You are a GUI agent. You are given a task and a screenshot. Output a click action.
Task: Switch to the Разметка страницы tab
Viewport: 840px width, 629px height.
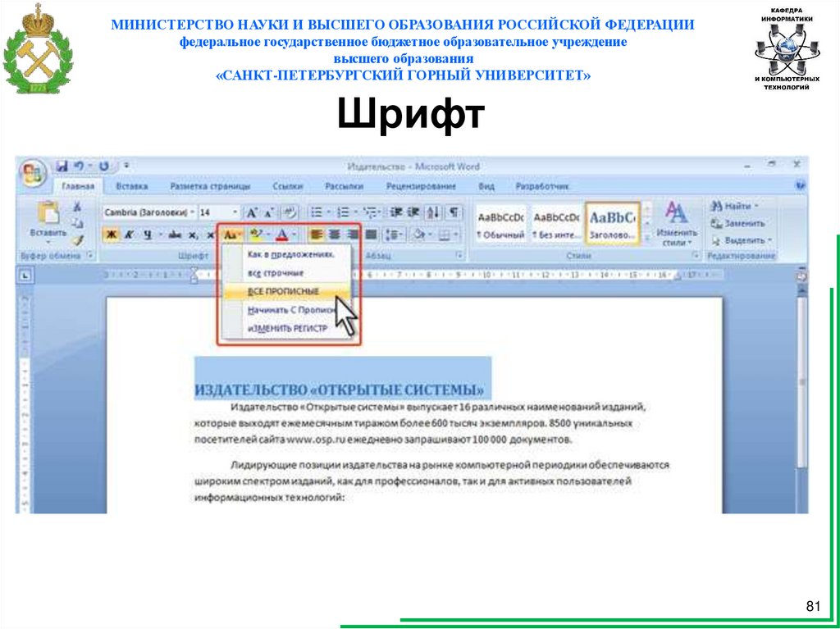(x=210, y=186)
